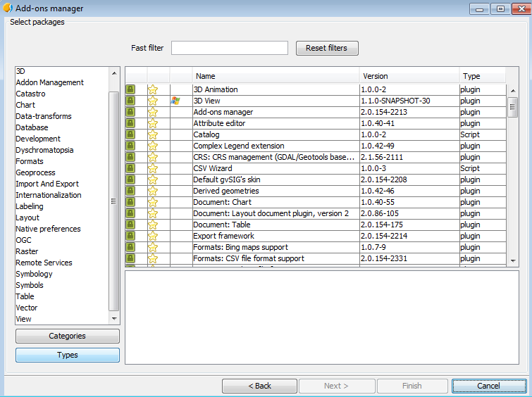Click the star icon for Add-ons manager
The width and height of the screenshot is (532, 397).
click(153, 112)
